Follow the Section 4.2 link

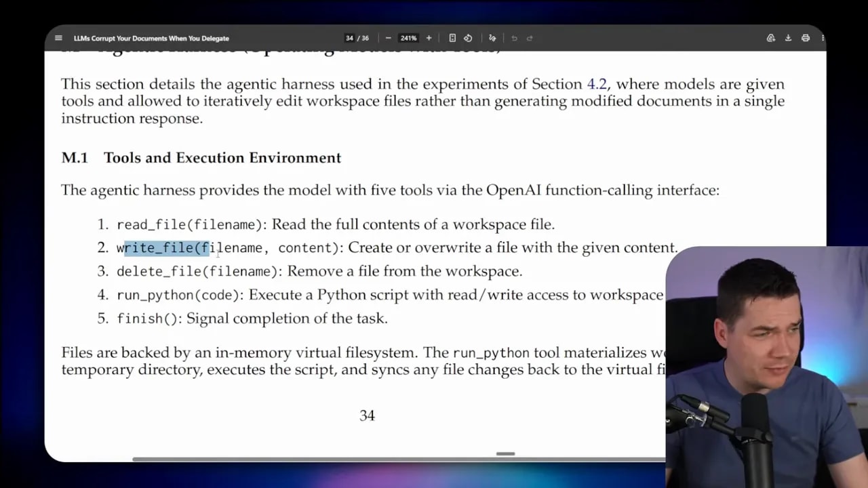coord(597,84)
